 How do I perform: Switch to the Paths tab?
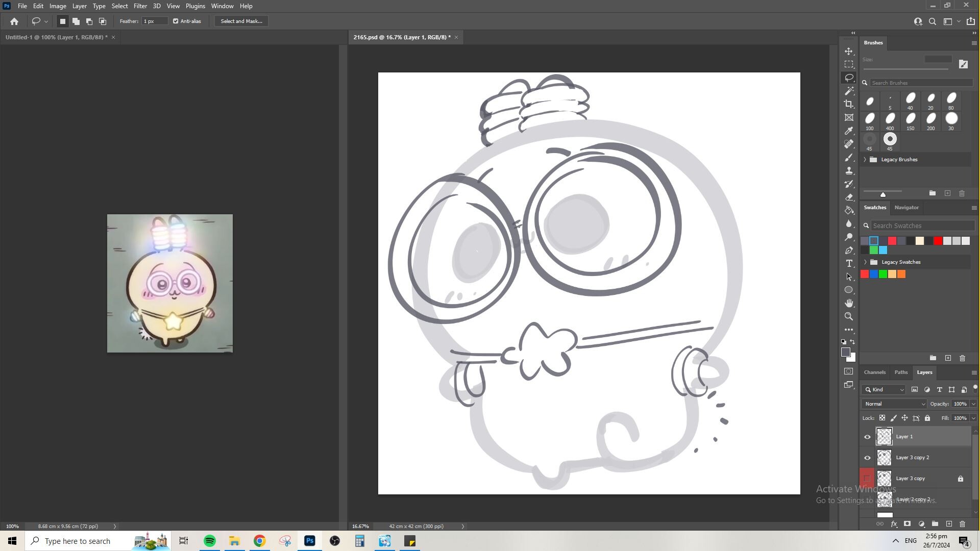tap(901, 372)
